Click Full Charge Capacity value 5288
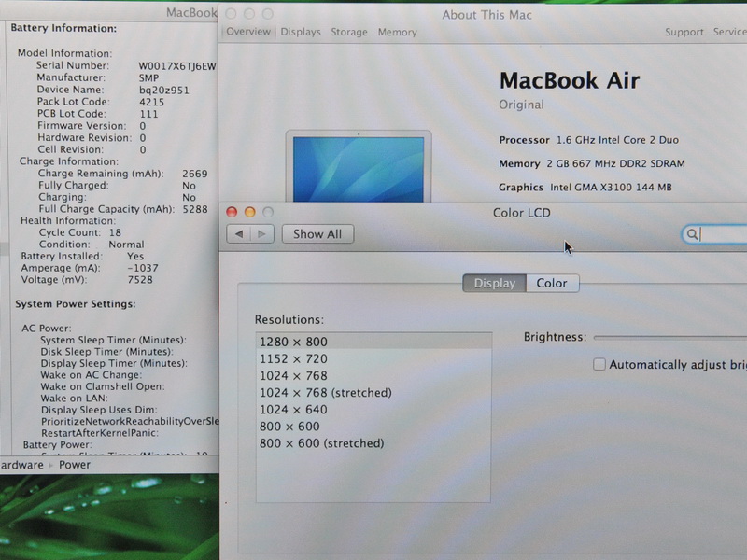Screen dimensions: 747x560 (195, 209)
